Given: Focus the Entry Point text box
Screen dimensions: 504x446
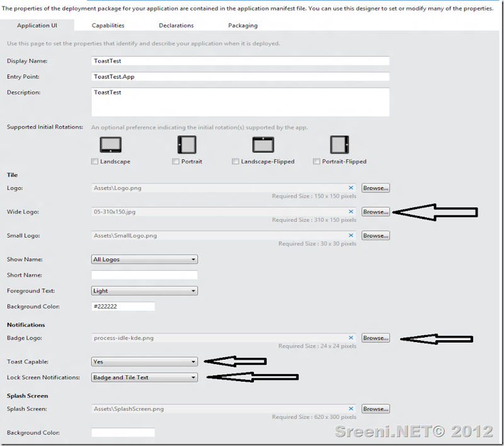Looking at the screenshot, I should pyautogui.click(x=241, y=76).
